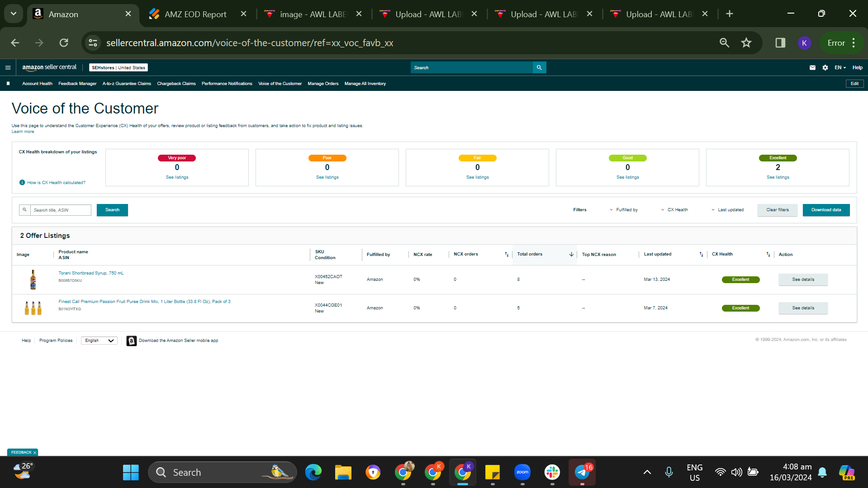The width and height of the screenshot is (868, 488).
Task: Go back to previous page in Chrome
Action: click(x=15, y=43)
